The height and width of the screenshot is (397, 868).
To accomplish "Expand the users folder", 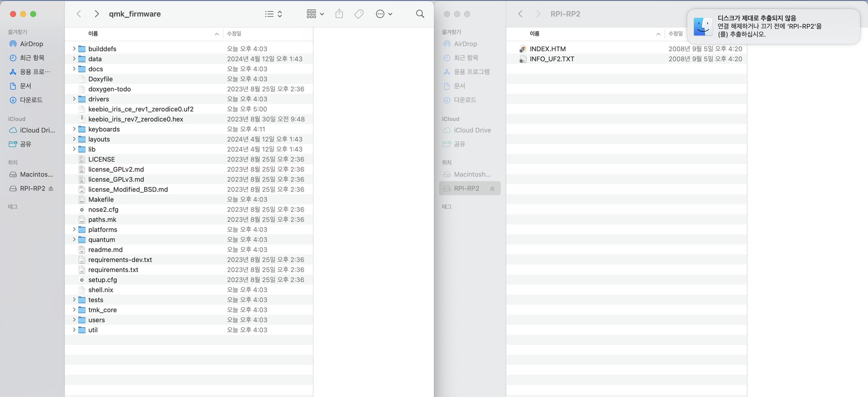I will [74, 320].
